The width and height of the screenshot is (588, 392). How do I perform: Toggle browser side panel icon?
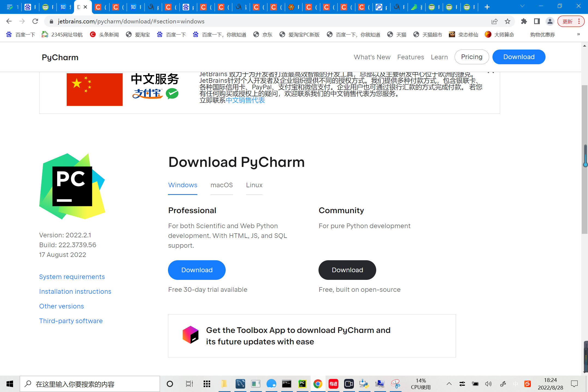click(x=537, y=21)
